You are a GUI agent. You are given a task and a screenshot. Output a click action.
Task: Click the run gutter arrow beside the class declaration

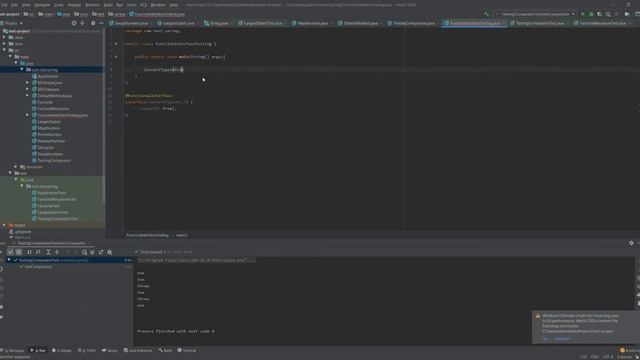pos(116,44)
